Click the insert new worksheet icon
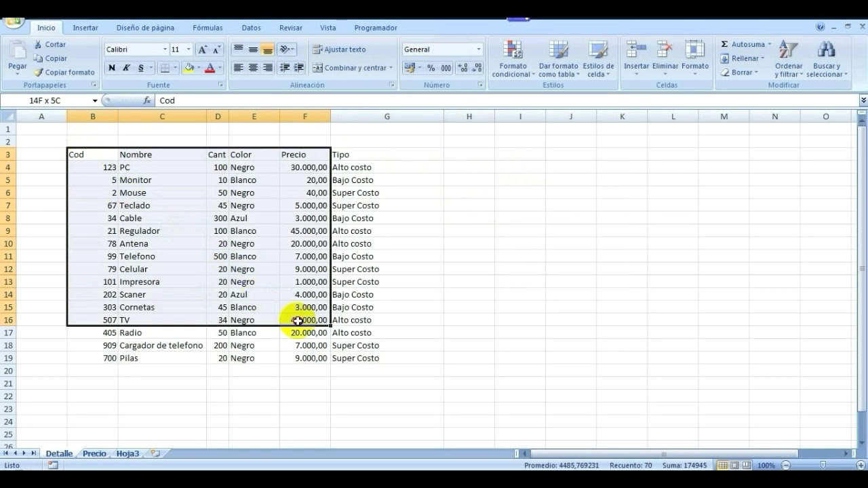The width and height of the screenshot is (868, 488). tap(155, 453)
